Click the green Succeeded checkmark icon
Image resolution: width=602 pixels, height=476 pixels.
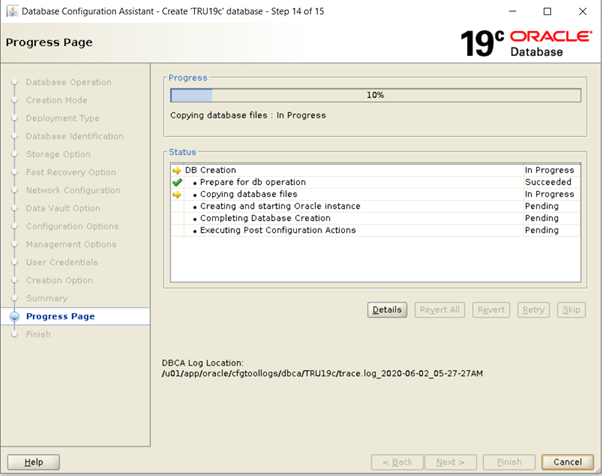coord(177,183)
